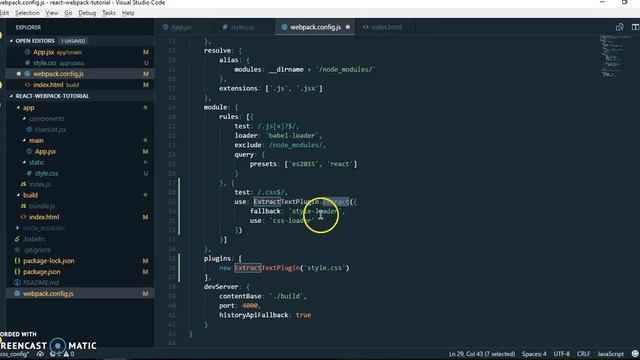The image size is (640, 360).
Task: Open the Go menu
Action: 68,13
